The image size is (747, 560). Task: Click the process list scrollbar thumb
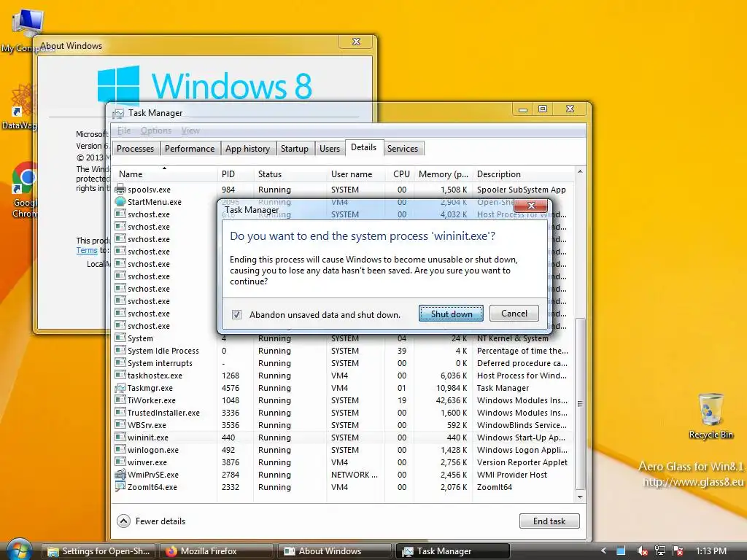click(580, 404)
